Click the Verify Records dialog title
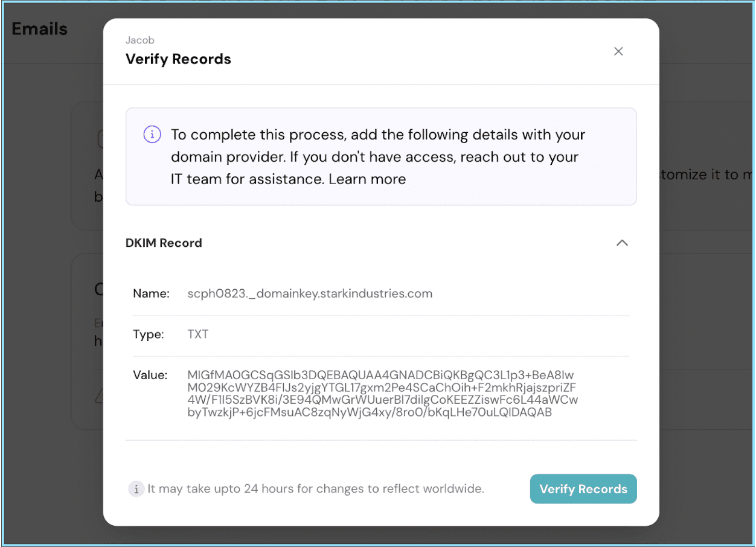This screenshot has width=756, height=547. (178, 59)
